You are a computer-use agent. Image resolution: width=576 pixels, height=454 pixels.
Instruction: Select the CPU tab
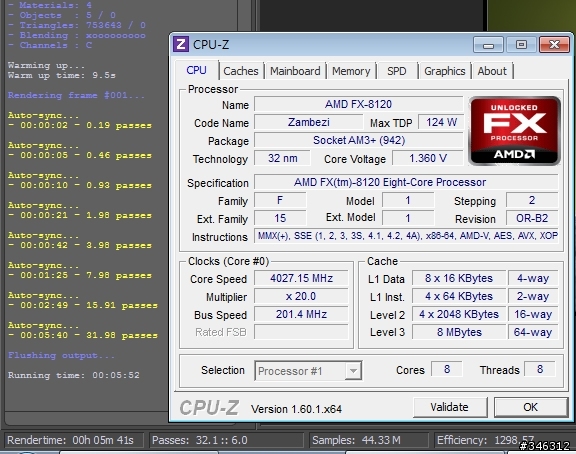pyautogui.click(x=197, y=70)
